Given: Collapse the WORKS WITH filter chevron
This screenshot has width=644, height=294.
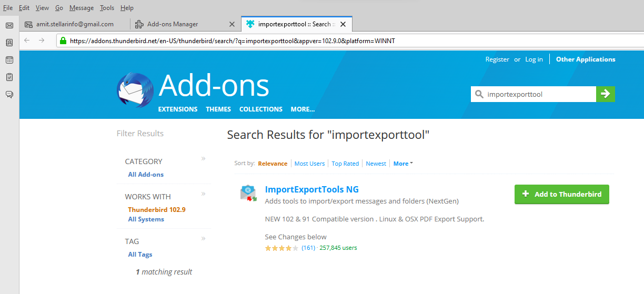Looking at the screenshot, I should click(204, 194).
